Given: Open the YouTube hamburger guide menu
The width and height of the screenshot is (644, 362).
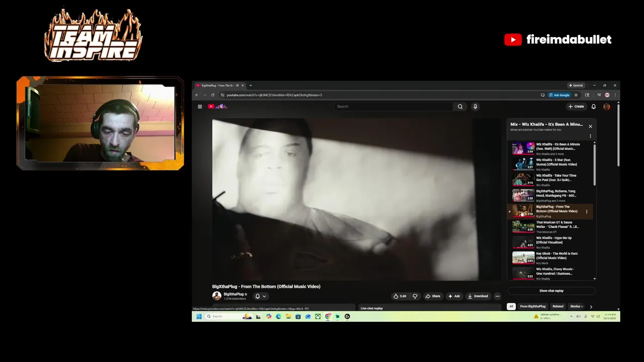Looking at the screenshot, I should 200,107.
